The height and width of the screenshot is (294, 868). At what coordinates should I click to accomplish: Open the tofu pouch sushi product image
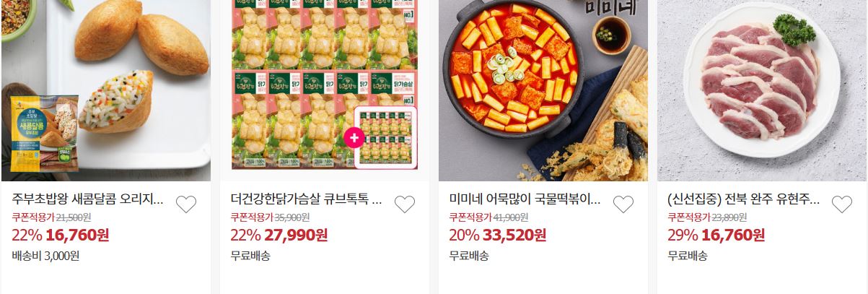106,90
